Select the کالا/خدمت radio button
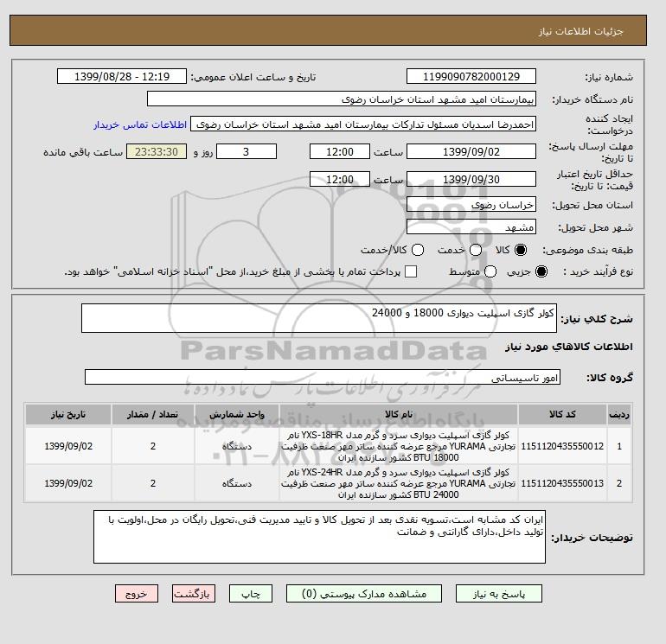666x644 pixels. (418, 250)
